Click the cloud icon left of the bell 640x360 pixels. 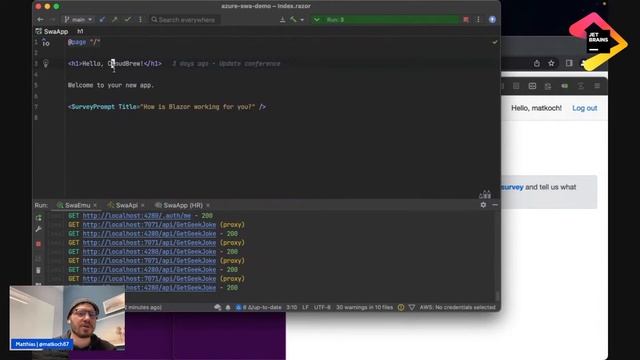[218, 307]
